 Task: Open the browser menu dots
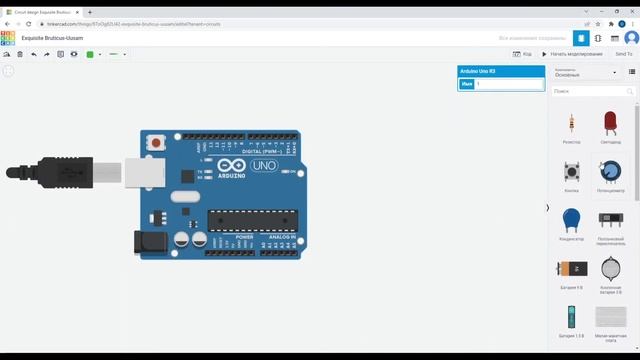pos(633,24)
